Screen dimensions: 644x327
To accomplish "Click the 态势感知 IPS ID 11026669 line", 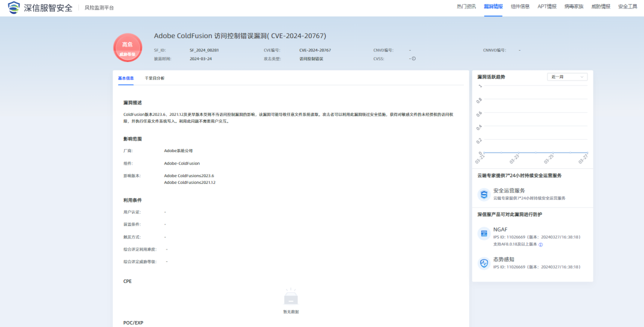I will [x=537, y=267].
